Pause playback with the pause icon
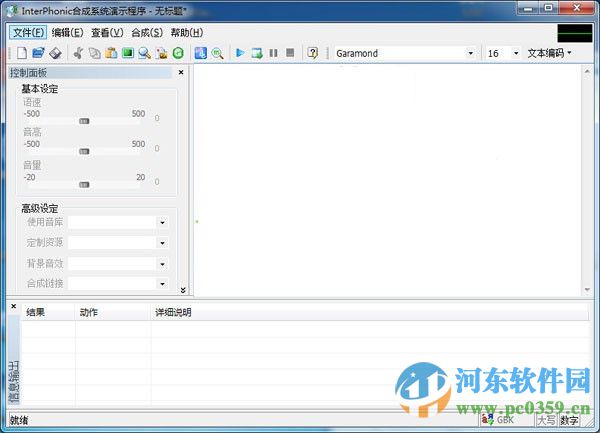600x433 pixels. (273, 53)
